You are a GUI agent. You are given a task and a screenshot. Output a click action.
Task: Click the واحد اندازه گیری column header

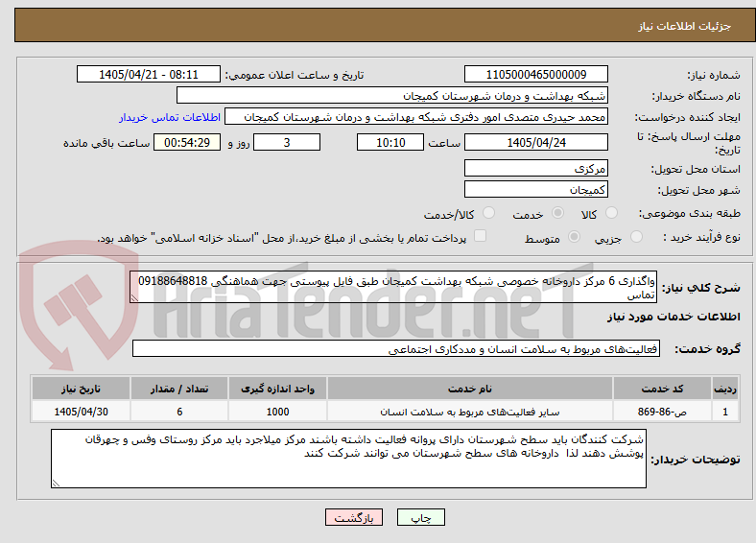tap(277, 389)
